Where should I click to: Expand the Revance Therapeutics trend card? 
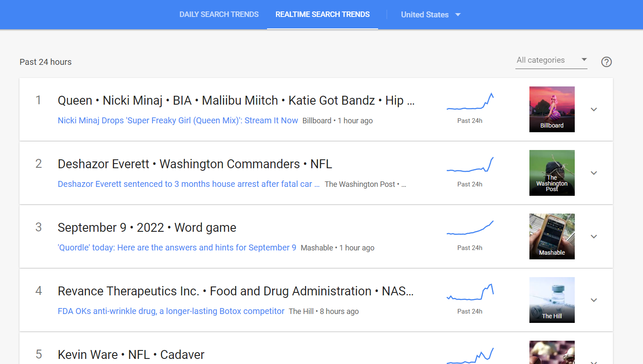(594, 300)
